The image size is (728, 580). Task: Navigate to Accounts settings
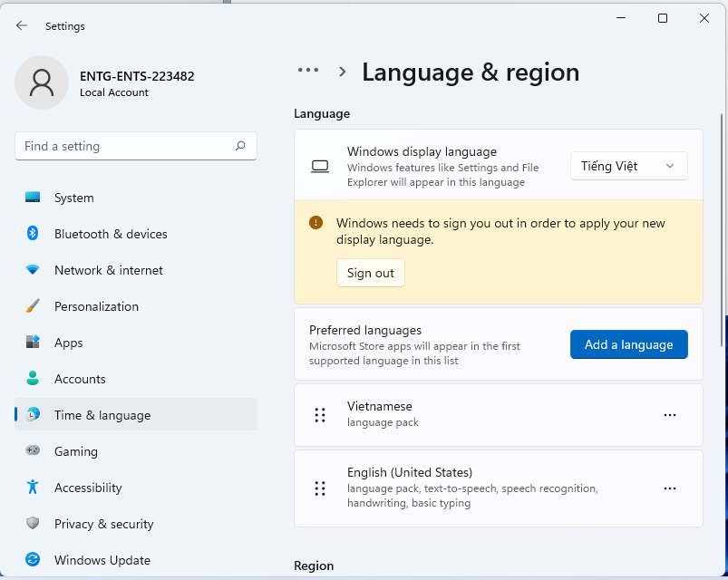click(136, 379)
